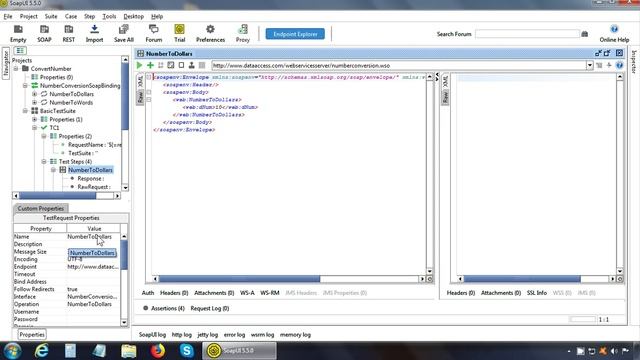Select the 'RequestName' property row in tree

click(95, 145)
